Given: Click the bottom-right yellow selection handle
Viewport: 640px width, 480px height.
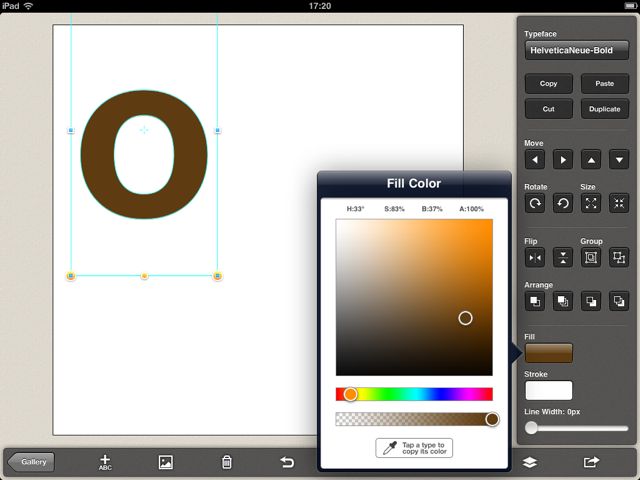Looking at the screenshot, I should [218, 276].
